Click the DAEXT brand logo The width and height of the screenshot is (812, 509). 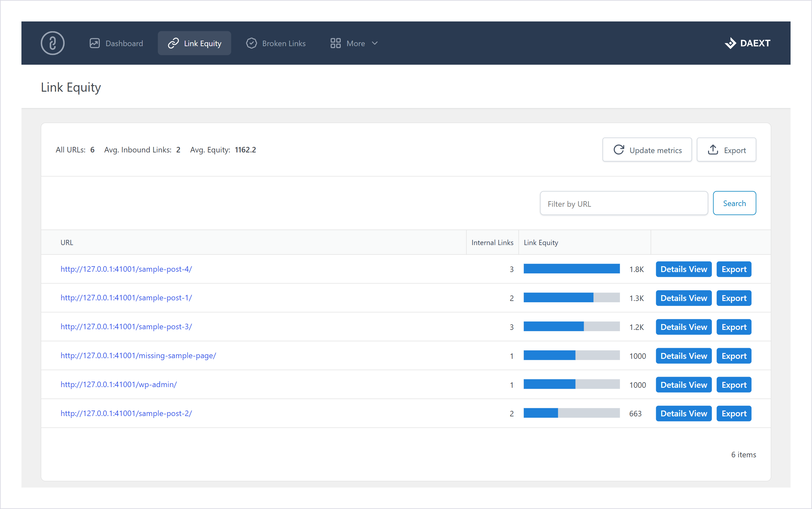pyautogui.click(x=747, y=43)
